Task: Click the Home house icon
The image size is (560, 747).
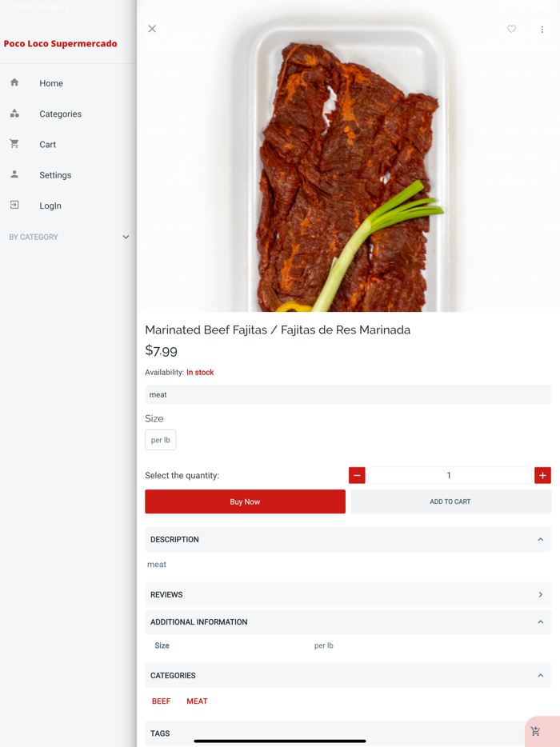Action: 14,82
